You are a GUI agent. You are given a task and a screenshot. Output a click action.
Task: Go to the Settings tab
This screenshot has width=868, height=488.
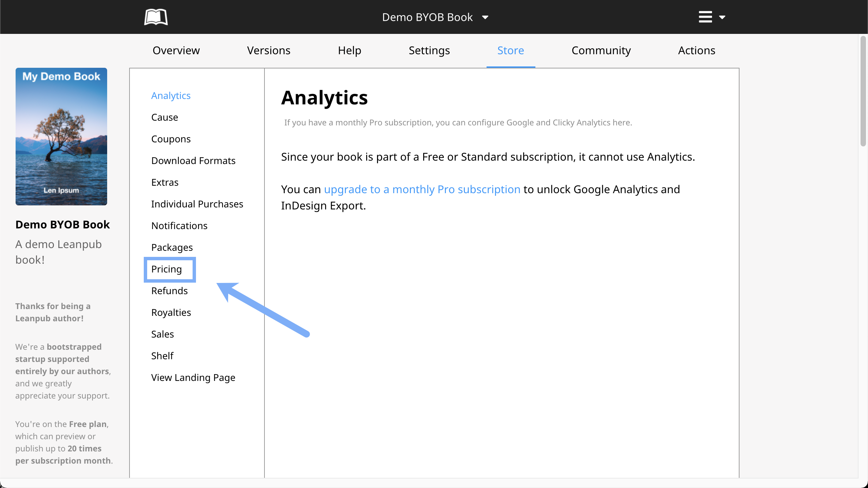pos(429,50)
